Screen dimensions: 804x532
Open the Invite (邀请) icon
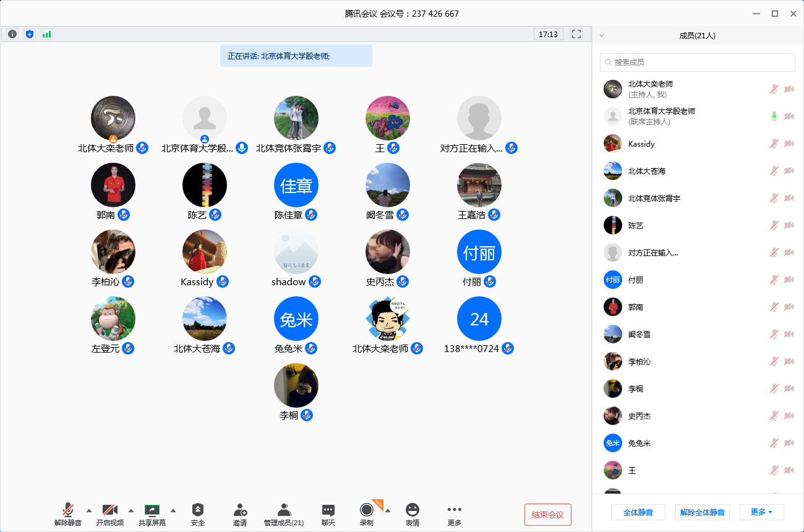pyautogui.click(x=240, y=514)
